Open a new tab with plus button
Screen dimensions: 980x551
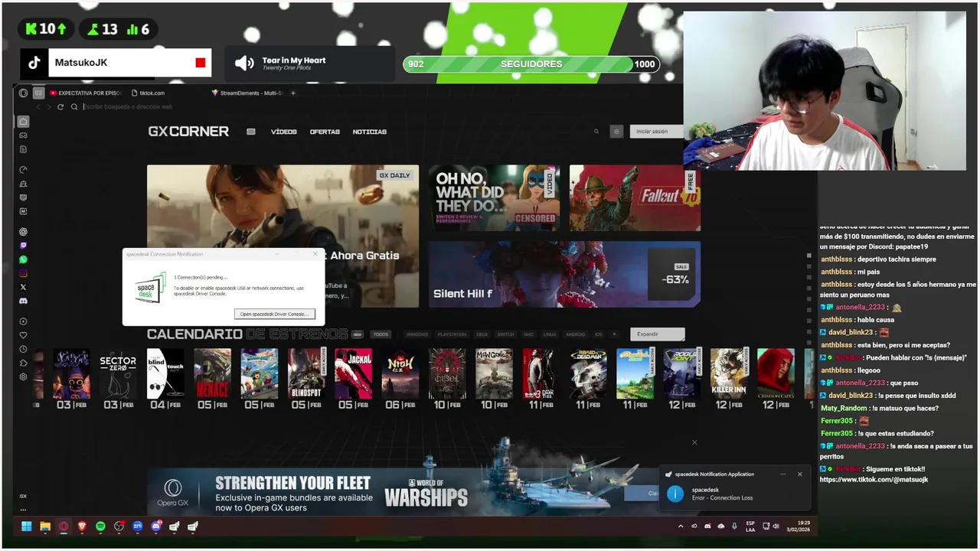(x=293, y=93)
